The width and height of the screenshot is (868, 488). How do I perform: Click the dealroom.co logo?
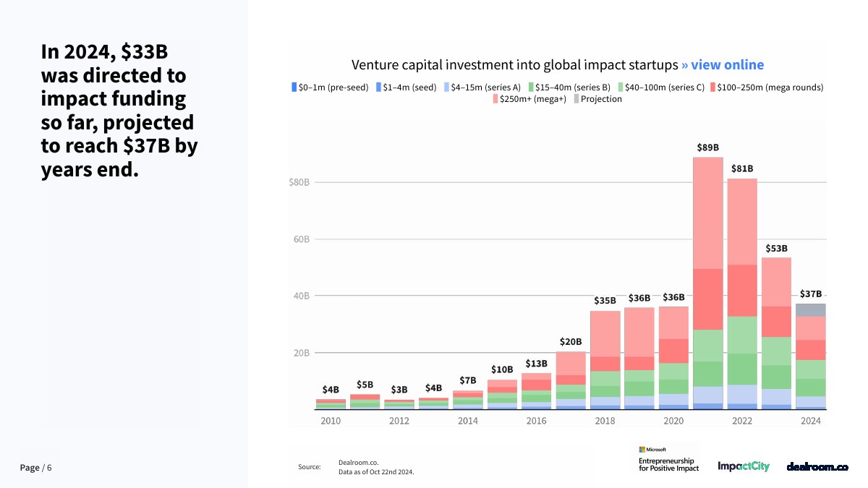[817, 467]
